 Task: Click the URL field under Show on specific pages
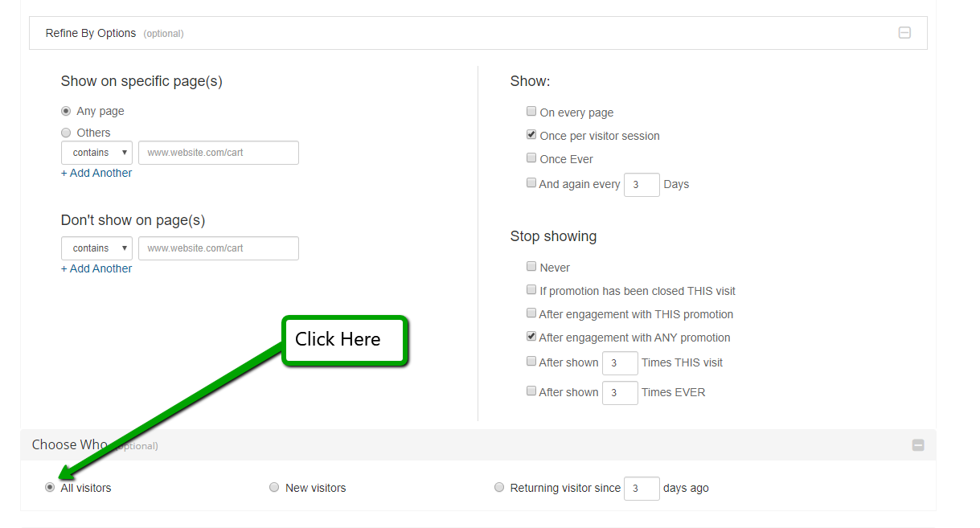click(218, 153)
